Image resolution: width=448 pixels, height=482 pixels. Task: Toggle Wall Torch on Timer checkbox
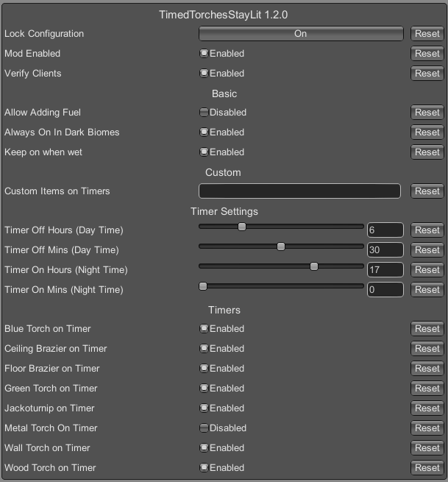pyautogui.click(x=204, y=448)
